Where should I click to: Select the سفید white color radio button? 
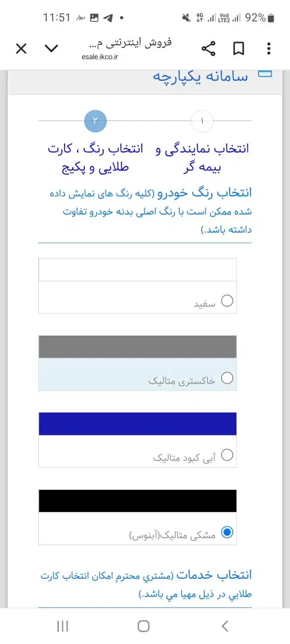(228, 301)
